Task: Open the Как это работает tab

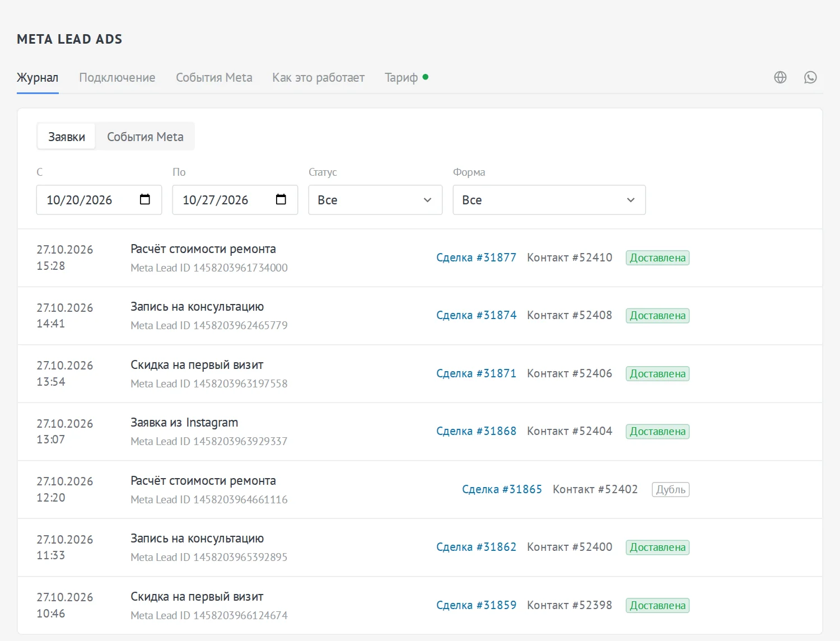Action: coord(318,78)
